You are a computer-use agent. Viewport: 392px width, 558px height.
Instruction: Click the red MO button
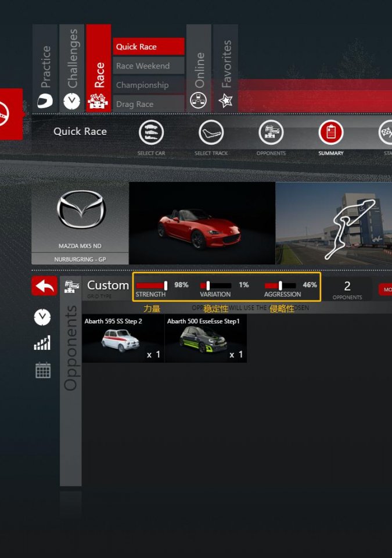[386, 289]
